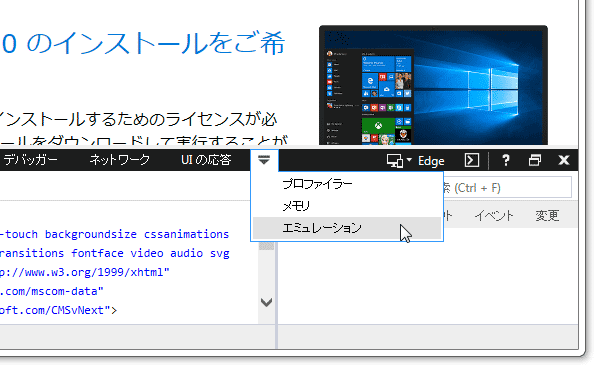Open the イベント tab in styles pane
The width and height of the screenshot is (600, 370).
click(x=494, y=216)
